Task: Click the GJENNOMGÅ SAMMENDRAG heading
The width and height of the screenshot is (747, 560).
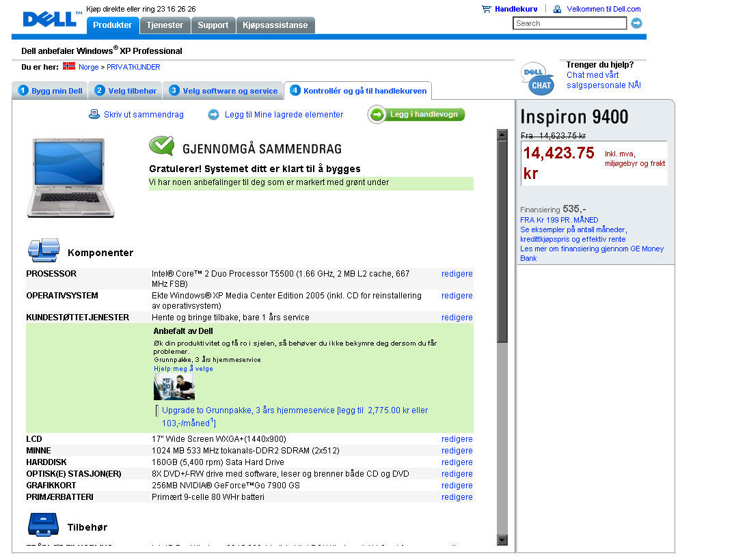Action: 262,149
